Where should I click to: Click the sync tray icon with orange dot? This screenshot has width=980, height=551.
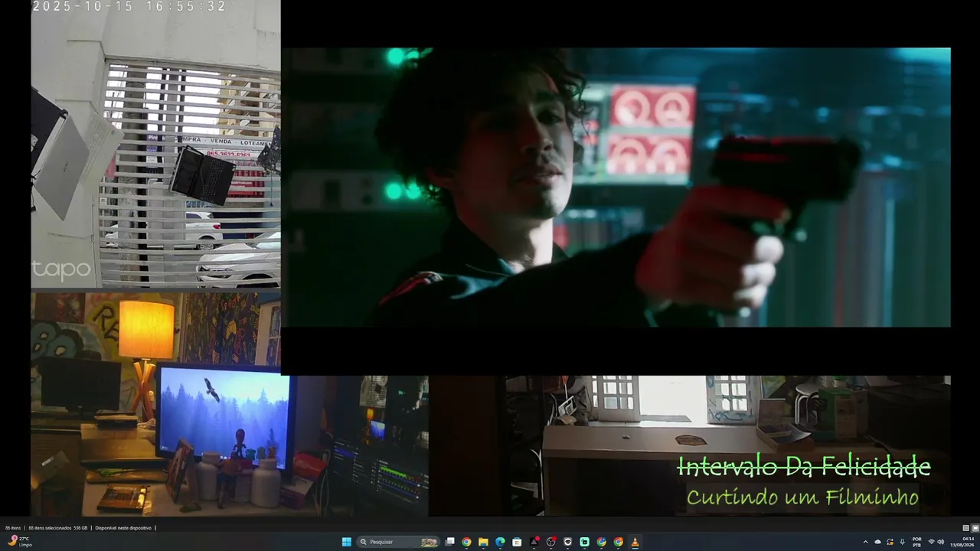coord(890,542)
